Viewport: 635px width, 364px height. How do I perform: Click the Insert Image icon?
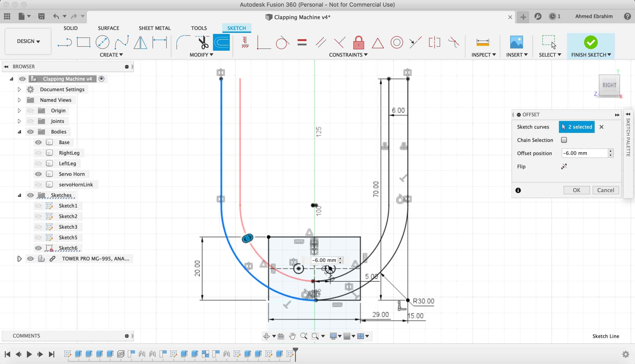point(516,42)
